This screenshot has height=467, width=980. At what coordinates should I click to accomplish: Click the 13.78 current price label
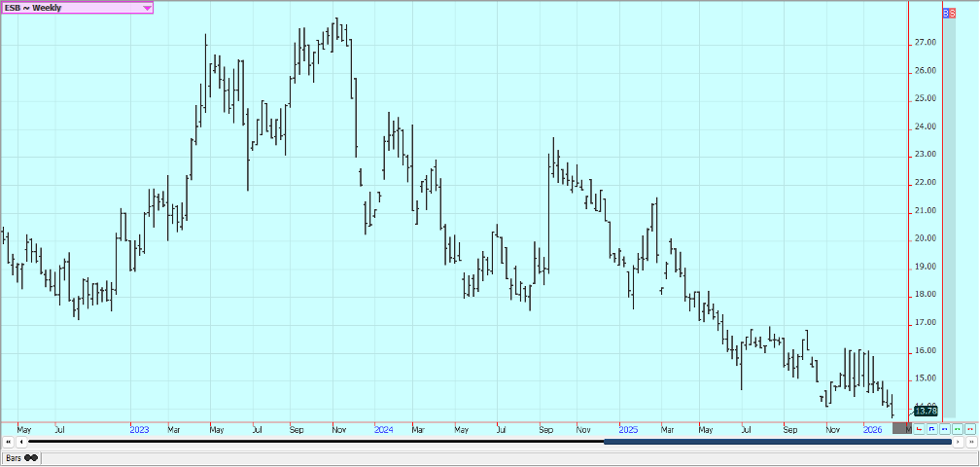(x=926, y=412)
